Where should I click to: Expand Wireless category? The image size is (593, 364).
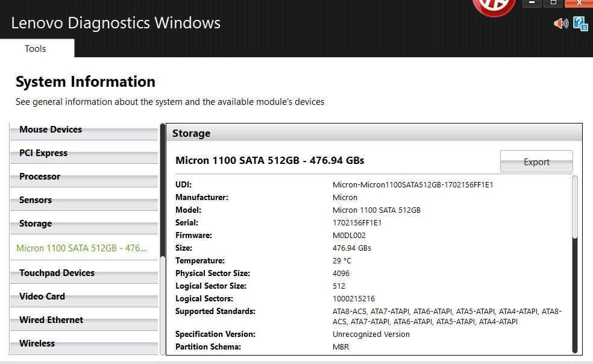(84, 344)
